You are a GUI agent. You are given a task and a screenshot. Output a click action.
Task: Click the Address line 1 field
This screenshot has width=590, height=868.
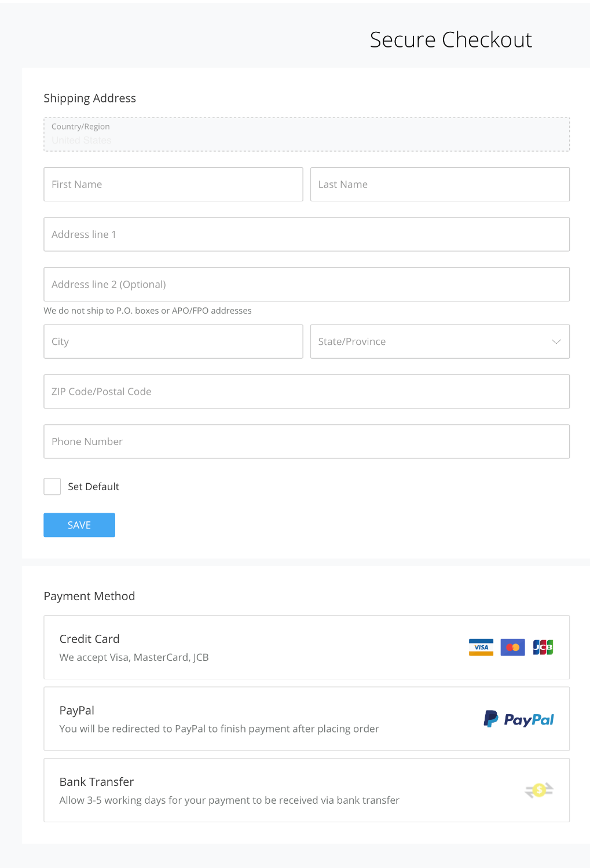coord(306,234)
